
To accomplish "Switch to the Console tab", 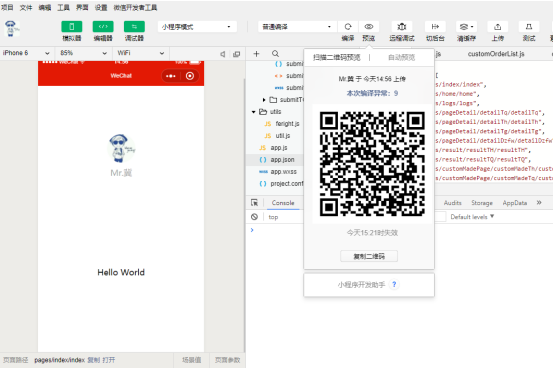I will pos(283,203).
